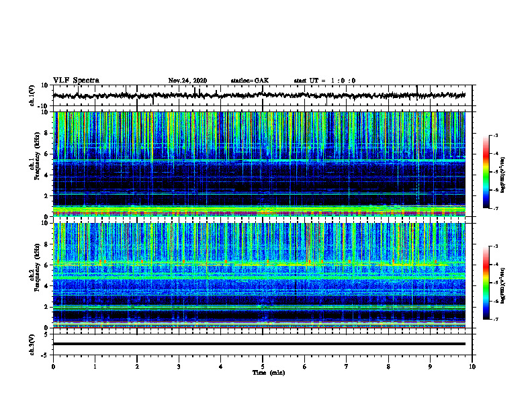Image resolution: width=532 pixels, height=411 pixels.
Task: Click the "VLF Spectra" plot title
Action: 76,81
